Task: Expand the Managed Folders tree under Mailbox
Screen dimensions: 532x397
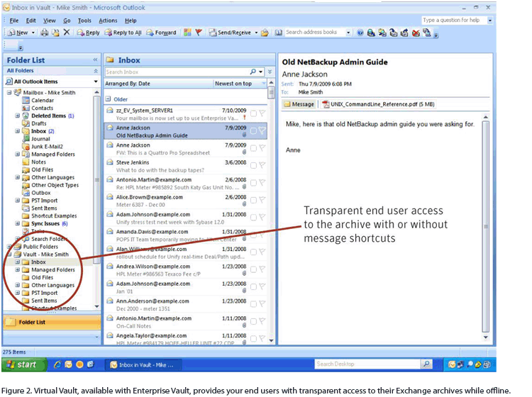Action: (x=18, y=155)
